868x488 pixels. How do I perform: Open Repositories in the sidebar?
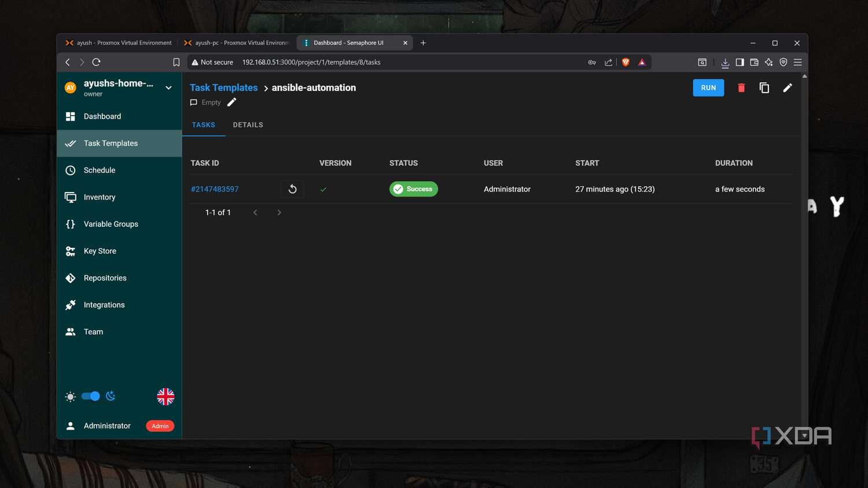pos(119,278)
